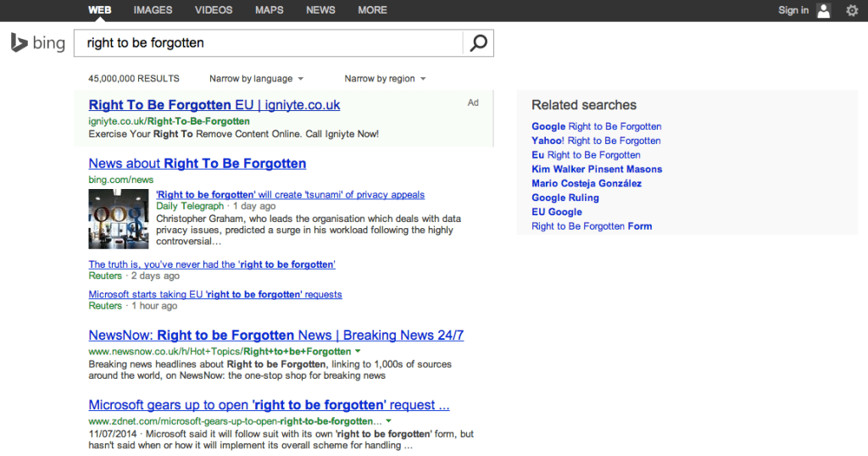Open the NewsNow Right to be Forgotten result
Image resolution: width=868 pixels, height=456 pixels.
[x=276, y=335]
